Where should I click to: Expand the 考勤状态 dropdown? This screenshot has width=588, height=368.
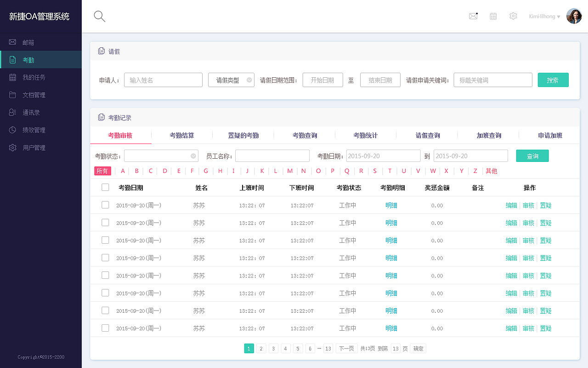[x=161, y=155]
